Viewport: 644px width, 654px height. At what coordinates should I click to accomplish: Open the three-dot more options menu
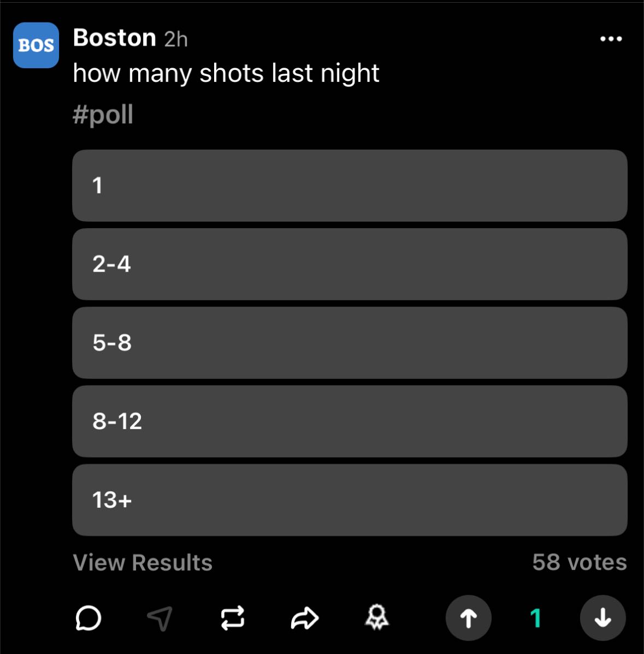pyautogui.click(x=611, y=39)
